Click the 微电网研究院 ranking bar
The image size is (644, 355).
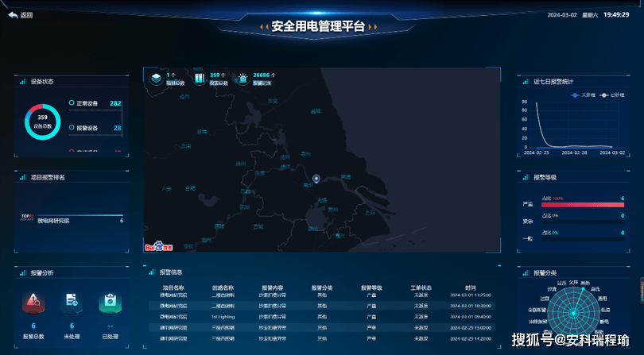click(x=80, y=215)
